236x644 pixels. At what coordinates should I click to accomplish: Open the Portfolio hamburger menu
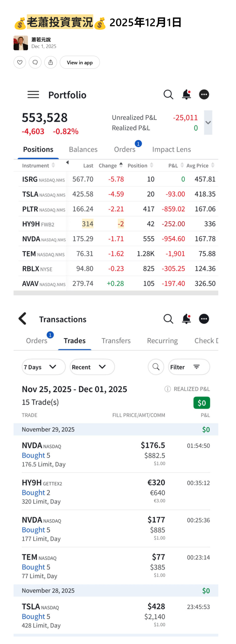33,94
